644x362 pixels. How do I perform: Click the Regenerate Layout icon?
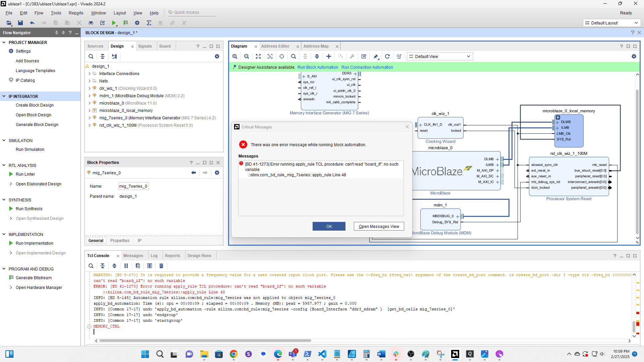(x=387, y=56)
